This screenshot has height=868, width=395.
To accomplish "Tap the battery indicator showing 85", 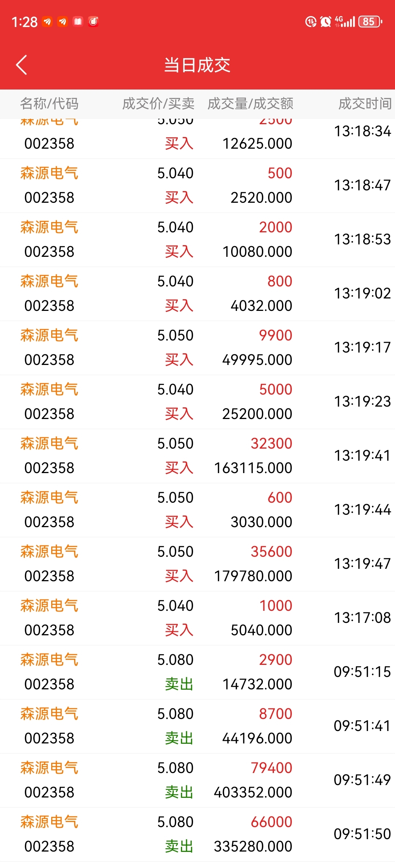I will pyautogui.click(x=370, y=22).
